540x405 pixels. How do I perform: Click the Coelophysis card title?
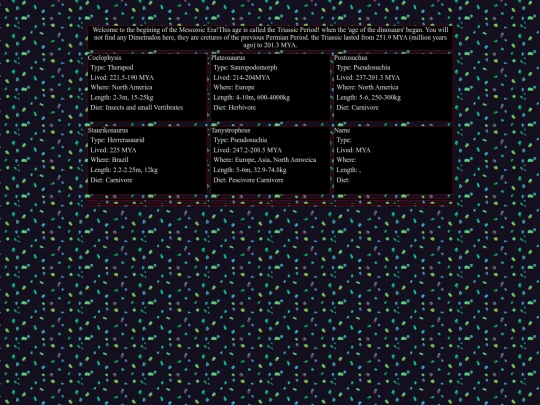coord(104,58)
